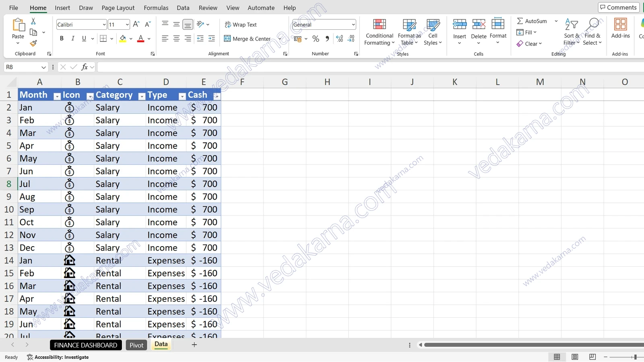Screen dimensions: 644x362
Task: Click the yellow Fill Color swatch
Action: point(123,39)
